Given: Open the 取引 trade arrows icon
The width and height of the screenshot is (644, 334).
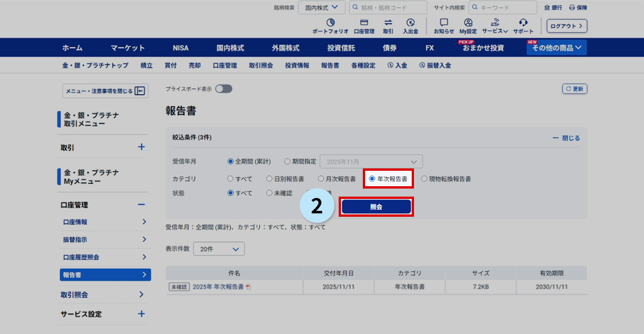Looking at the screenshot, I should pyautogui.click(x=388, y=23).
